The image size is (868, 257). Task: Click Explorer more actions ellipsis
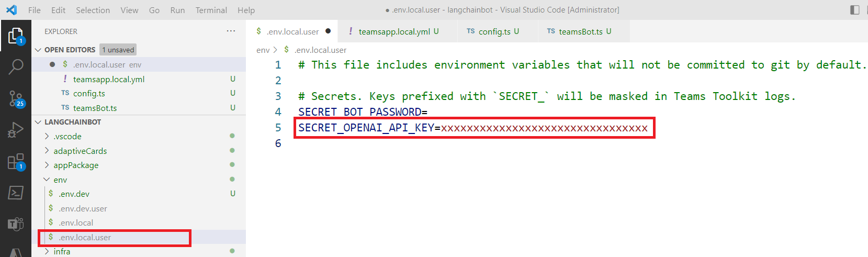tap(231, 31)
